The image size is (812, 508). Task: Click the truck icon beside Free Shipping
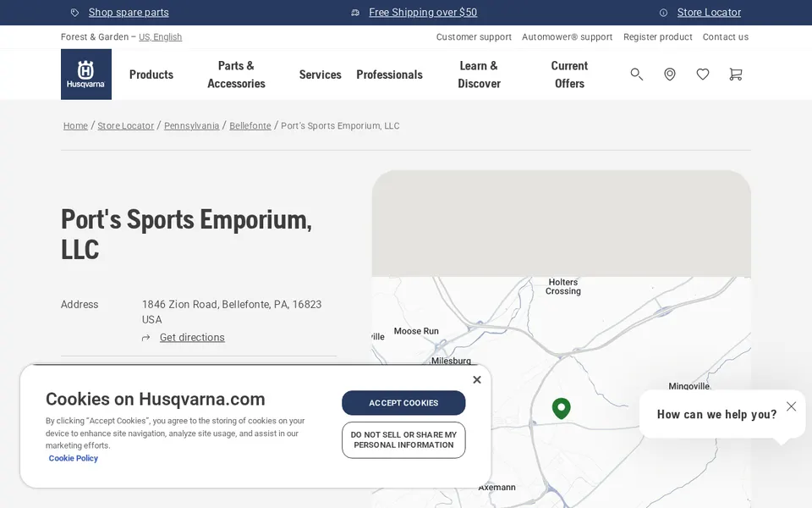click(355, 13)
